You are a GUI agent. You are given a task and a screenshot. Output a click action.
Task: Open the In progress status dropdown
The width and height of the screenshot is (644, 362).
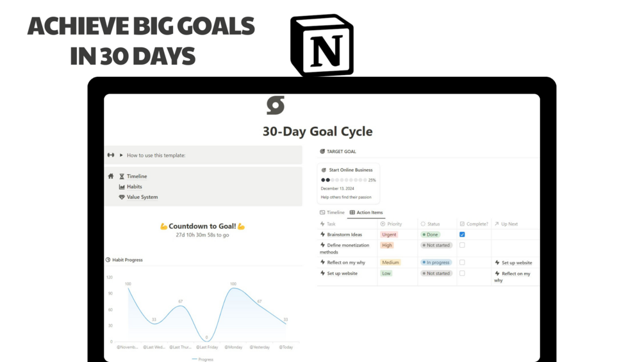click(436, 262)
